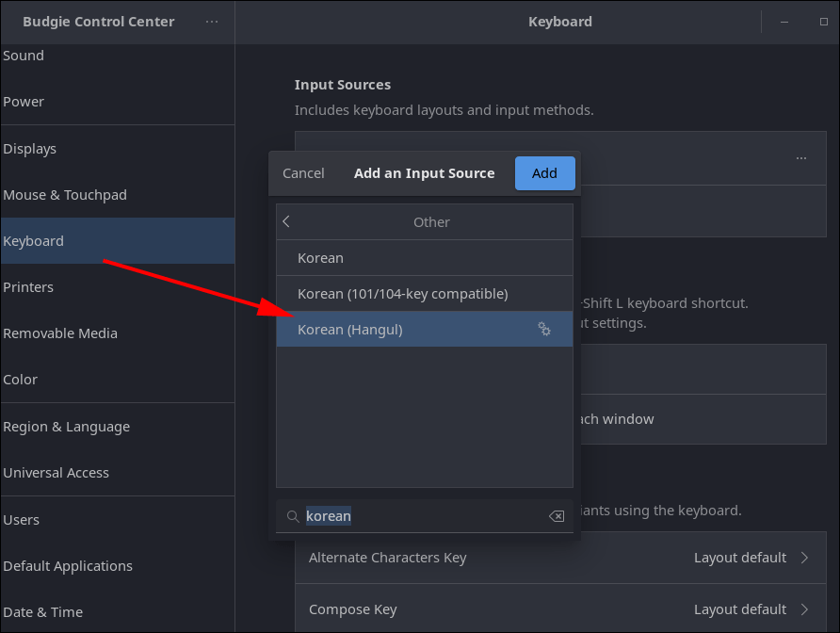
Task: Open Universal Access settings
Action: click(118, 473)
